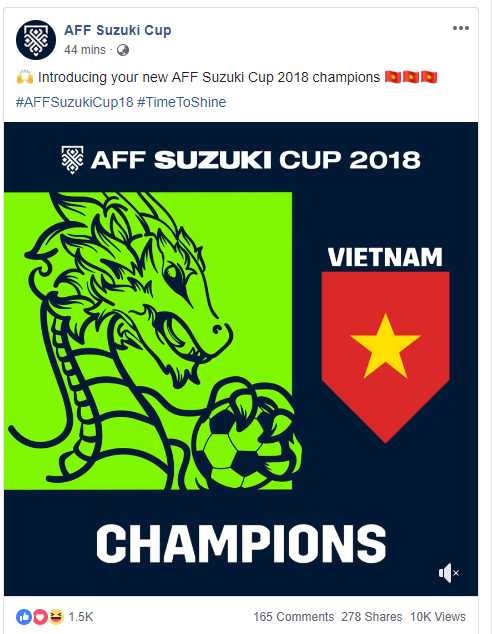The height and width of the screenshot is (634, 492).
Task: Click the public globe privacy icon
Action: (x=123, y=50)
